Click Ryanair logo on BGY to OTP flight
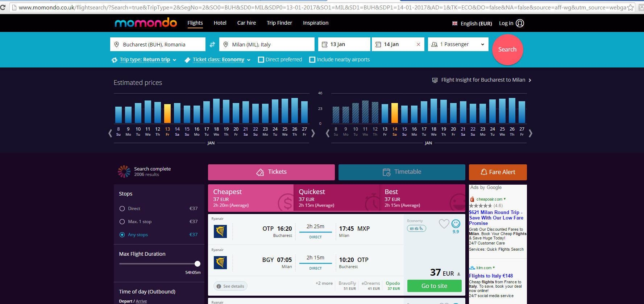The image size is (644, 304). pos(220,262)
